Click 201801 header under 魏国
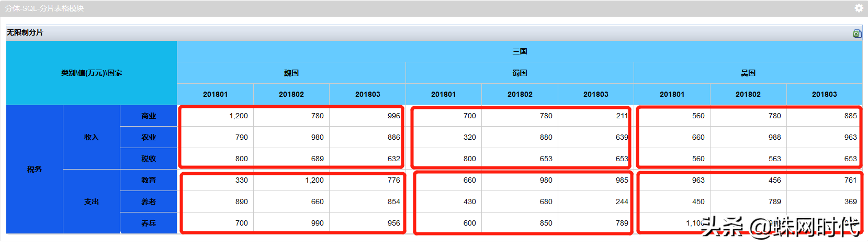The image size is (868, 246). 215,94
